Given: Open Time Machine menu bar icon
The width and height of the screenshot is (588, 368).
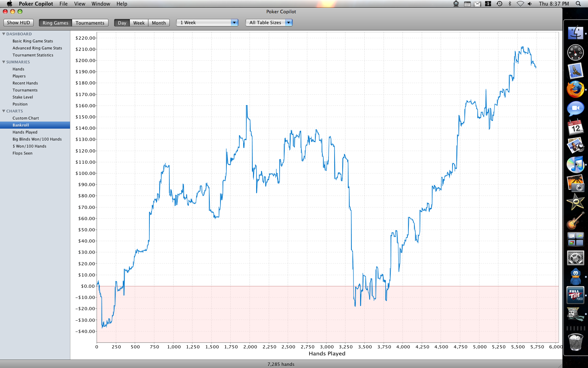Looking at the screenshot, I should [499, 4].
